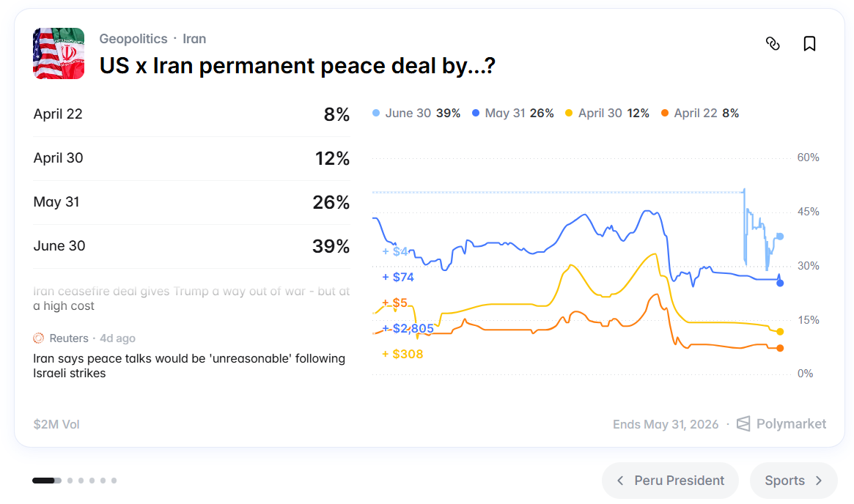Click the US-Iran flags market thumbnail
This screenshot has width=854, height=504.
[59, 53]
